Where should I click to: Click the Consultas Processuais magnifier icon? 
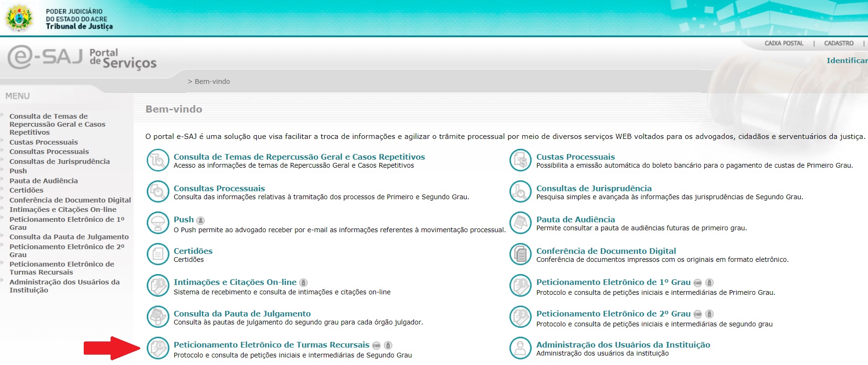point(158,192)
